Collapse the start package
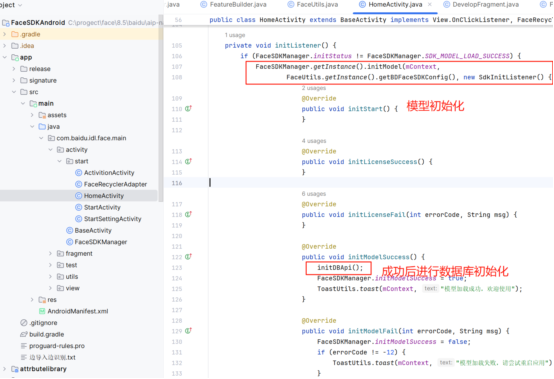554x379 pixels. click(x=60, y=161)
